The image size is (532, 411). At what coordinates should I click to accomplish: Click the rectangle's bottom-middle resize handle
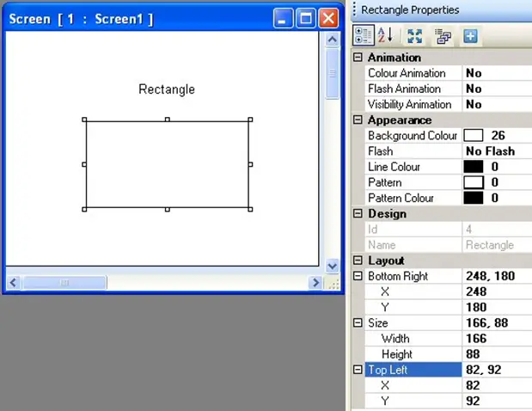coord(168,210)
